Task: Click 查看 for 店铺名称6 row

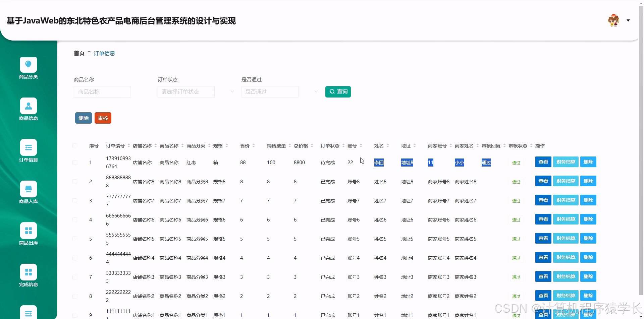Action: point(543,219)
